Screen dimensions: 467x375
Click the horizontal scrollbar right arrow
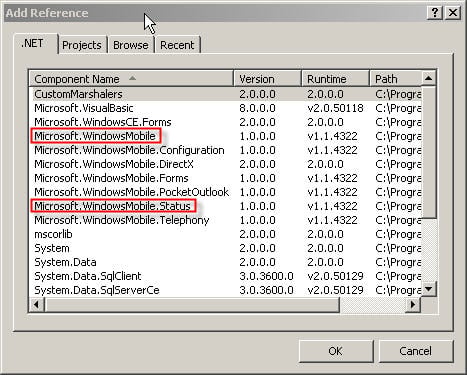coord(413,305)
